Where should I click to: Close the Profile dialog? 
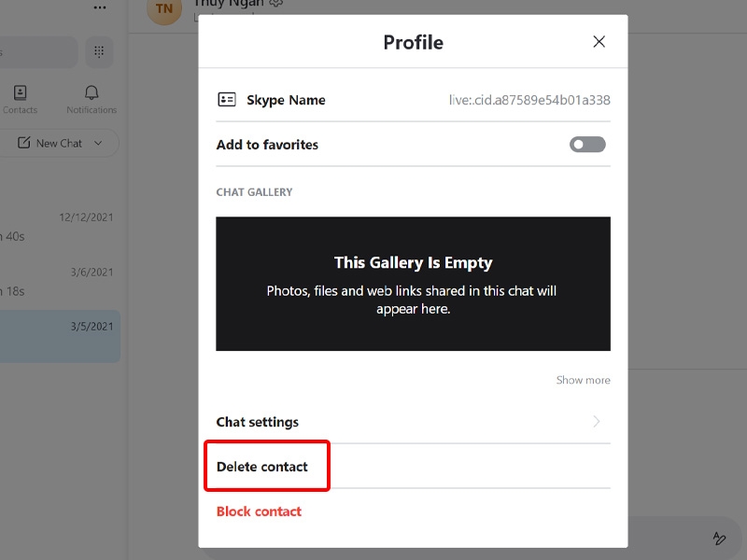pos(599,42)
